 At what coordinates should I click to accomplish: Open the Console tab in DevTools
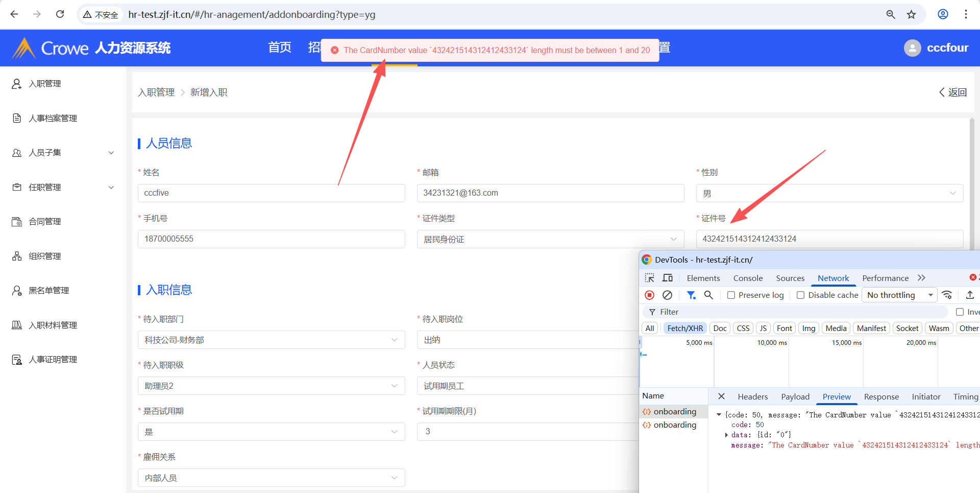748,278
